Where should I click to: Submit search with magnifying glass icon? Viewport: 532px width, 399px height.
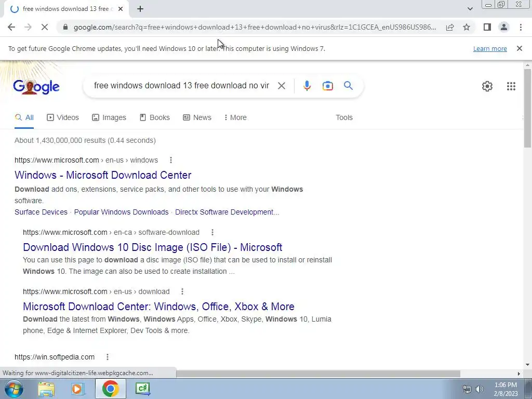click(x=348, y=86)
